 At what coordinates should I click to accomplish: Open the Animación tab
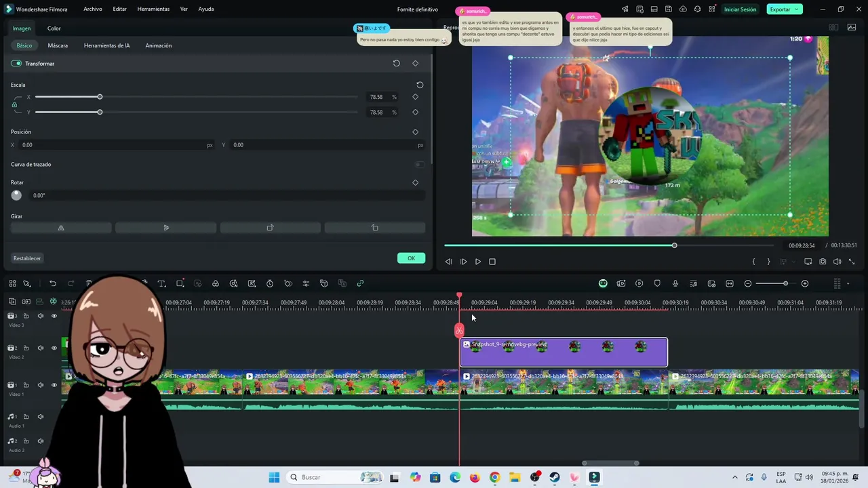[159, 45]
